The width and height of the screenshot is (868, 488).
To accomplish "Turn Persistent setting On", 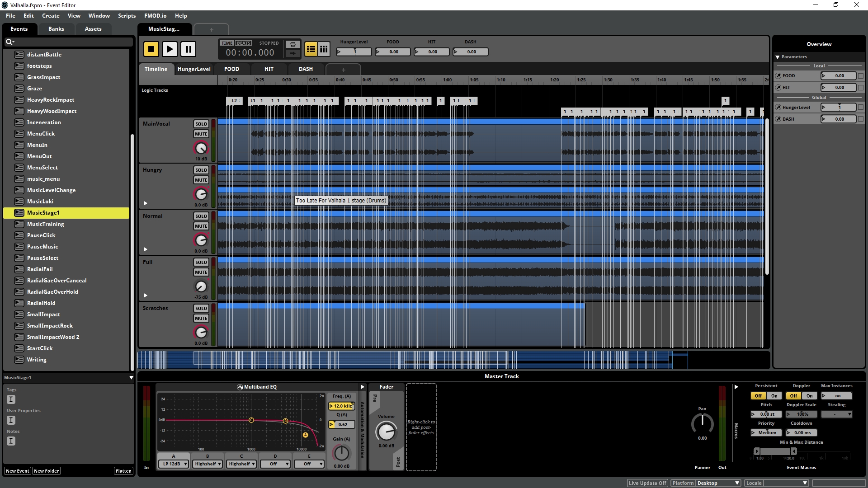I will [774, 396].
